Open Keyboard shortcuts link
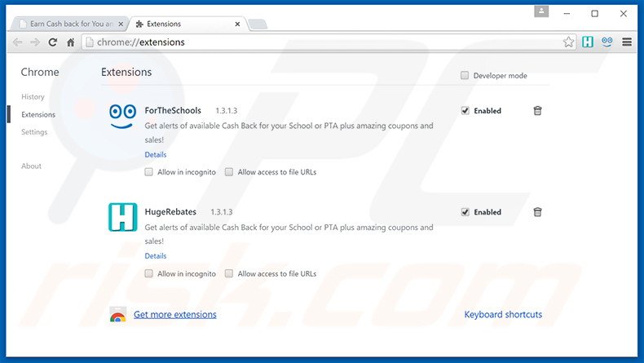644x363 pixels. coord(503,315)
